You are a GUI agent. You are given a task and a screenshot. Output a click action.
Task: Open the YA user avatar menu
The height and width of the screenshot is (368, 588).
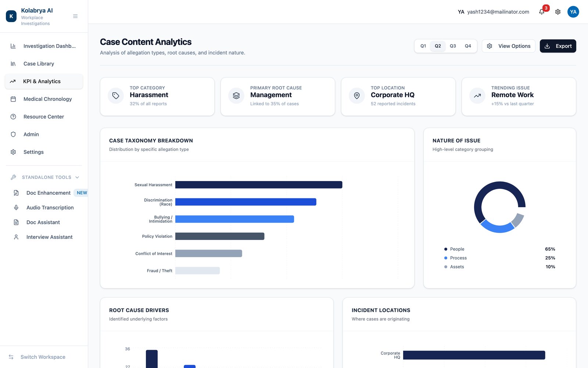[x=573, y=12]
